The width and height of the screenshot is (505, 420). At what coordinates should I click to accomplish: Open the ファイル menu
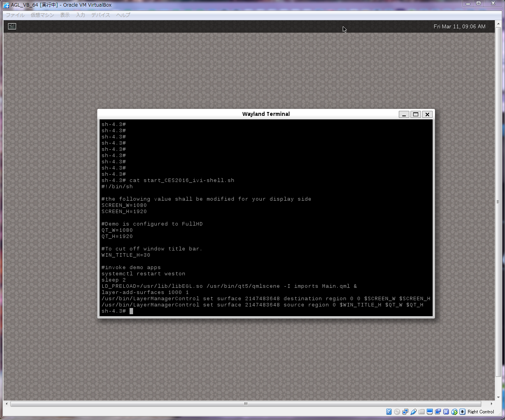pyautogui.click(x=14, y=15)
